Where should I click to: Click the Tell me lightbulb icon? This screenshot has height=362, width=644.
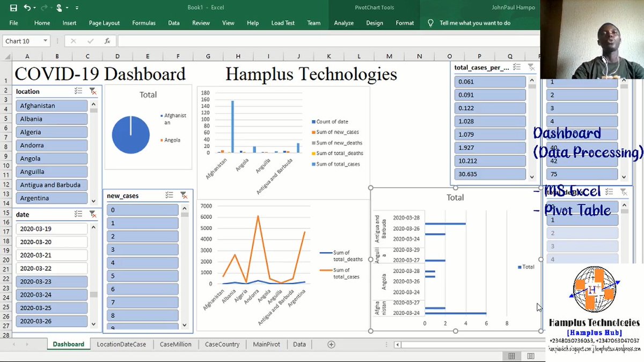tap(430, 23)
